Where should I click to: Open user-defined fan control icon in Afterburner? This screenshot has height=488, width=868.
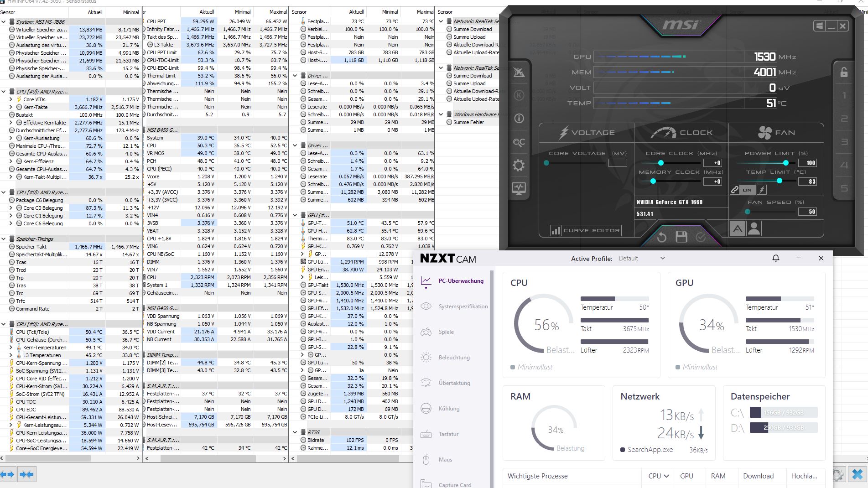(x=754, y=228)
